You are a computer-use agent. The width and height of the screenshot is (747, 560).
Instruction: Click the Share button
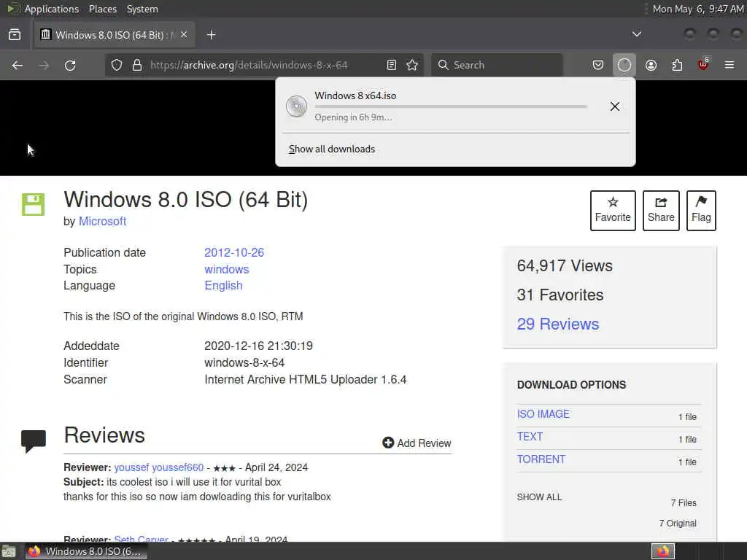(x=661, y=211)
